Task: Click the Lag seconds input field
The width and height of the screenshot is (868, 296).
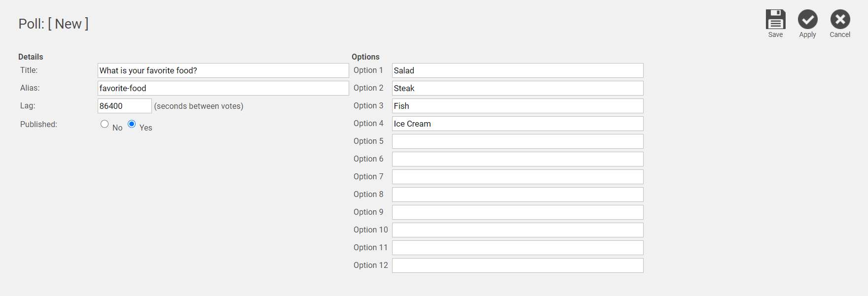Action: (124, 106)
